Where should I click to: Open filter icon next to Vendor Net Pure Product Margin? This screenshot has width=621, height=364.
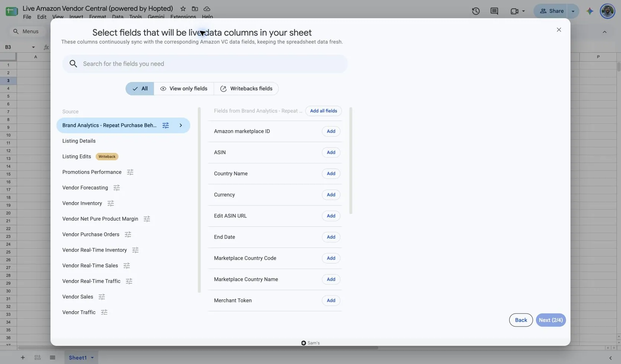(147, 219)
